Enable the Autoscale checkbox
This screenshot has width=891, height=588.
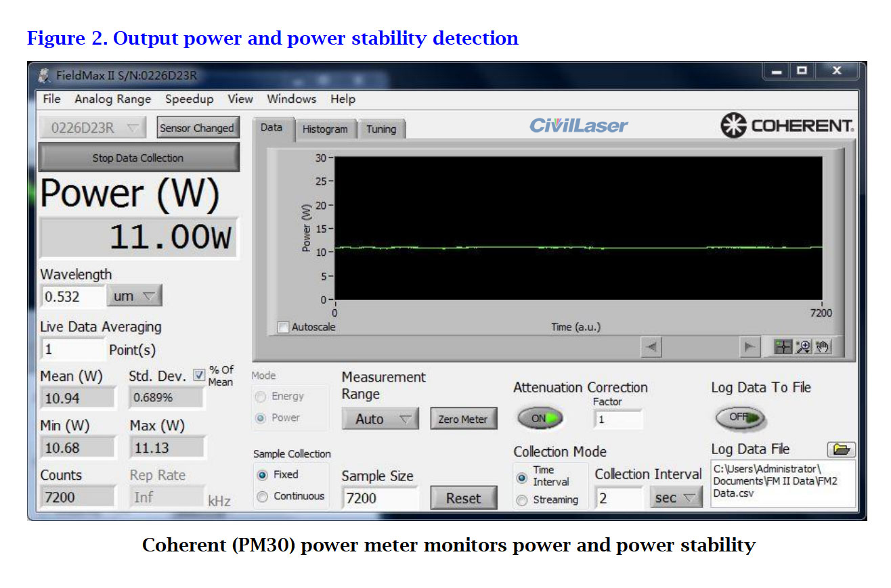tap(284, 327)
